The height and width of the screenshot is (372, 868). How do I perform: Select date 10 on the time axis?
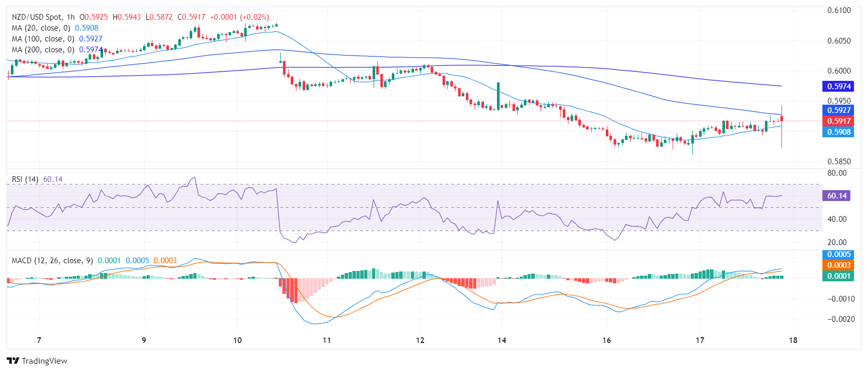tap(237, 340)
